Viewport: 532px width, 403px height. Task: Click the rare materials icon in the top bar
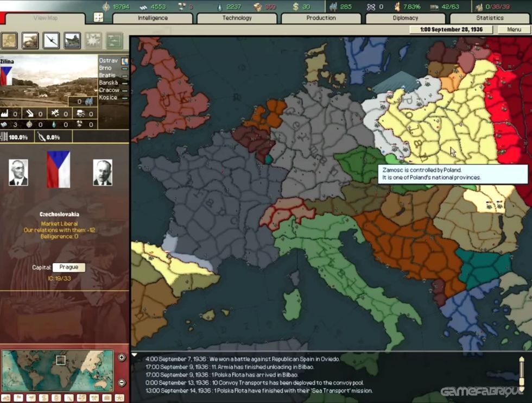click(x=181, y=7)
